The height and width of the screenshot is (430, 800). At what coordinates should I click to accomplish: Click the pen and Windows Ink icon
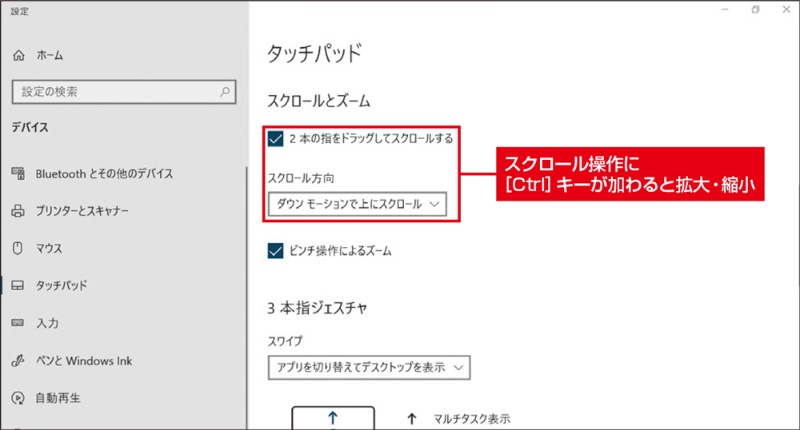18,360
